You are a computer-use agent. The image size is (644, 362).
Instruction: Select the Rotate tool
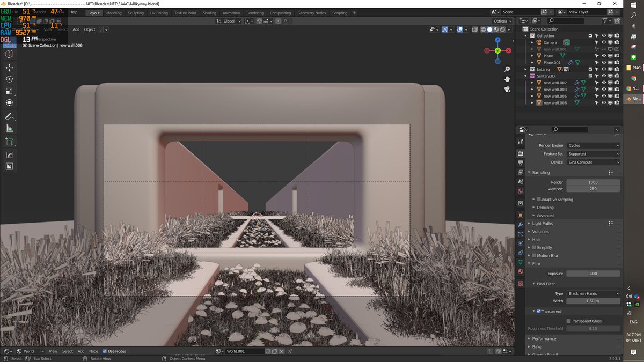pyautogui.click(x=9, y=79)
